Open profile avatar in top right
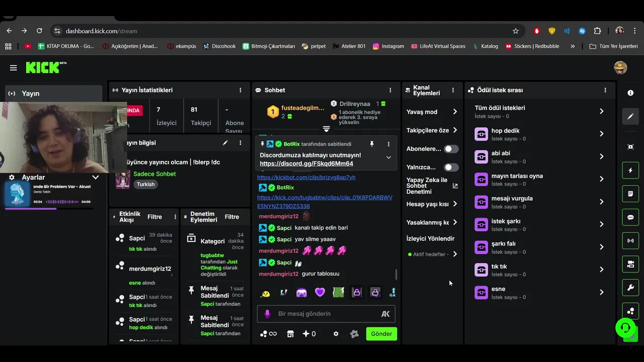The height and width of the screenshot is (362, 644). [x=620, y=67]
